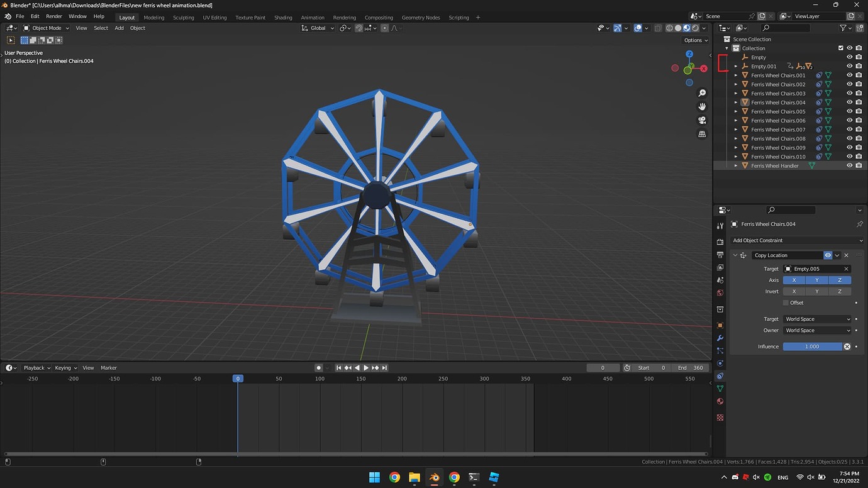Disable the Z axis in Copy Location constraint
This screenshot has width=868, height=488.
839,280
